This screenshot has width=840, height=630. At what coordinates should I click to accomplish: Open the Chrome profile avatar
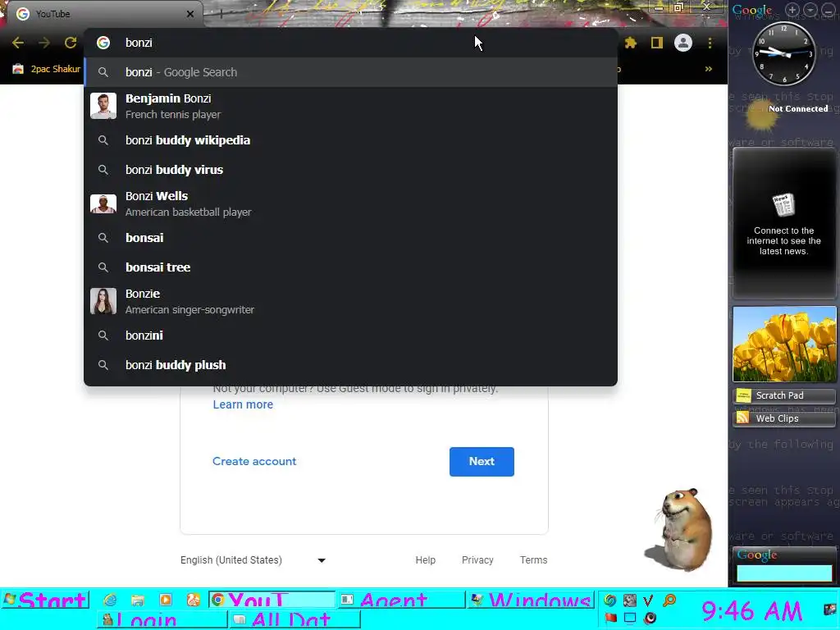683,43
